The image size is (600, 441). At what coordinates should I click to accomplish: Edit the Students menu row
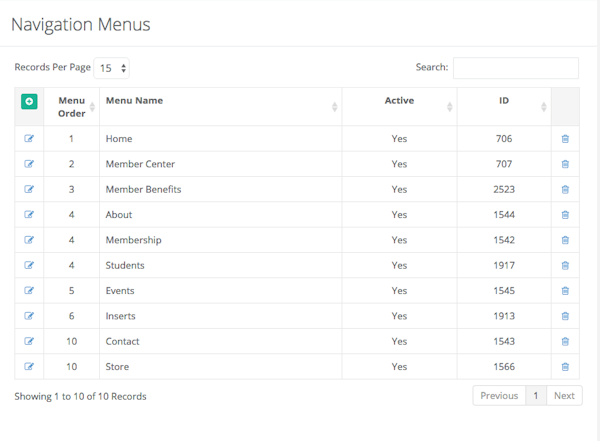pos(29,265)
